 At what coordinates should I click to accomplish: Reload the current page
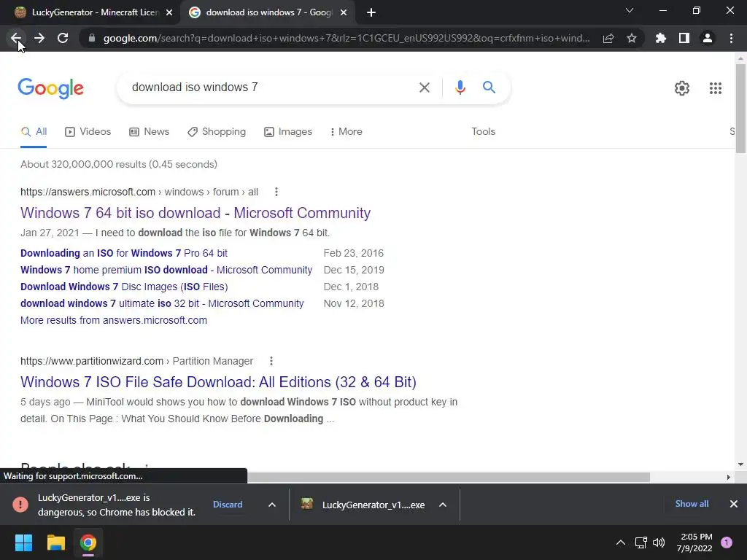click(x=63, y=38)
